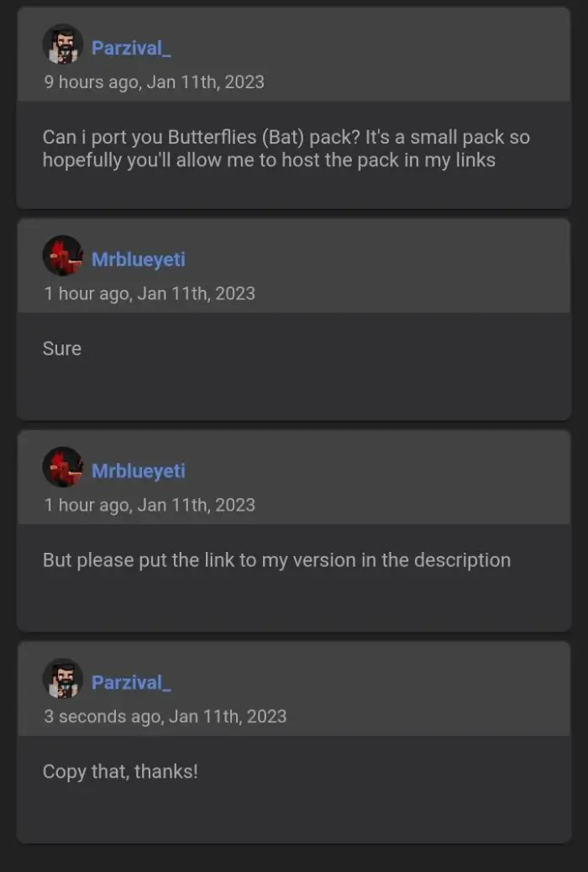Click the 'Sure' reply text

pos(62,349)
